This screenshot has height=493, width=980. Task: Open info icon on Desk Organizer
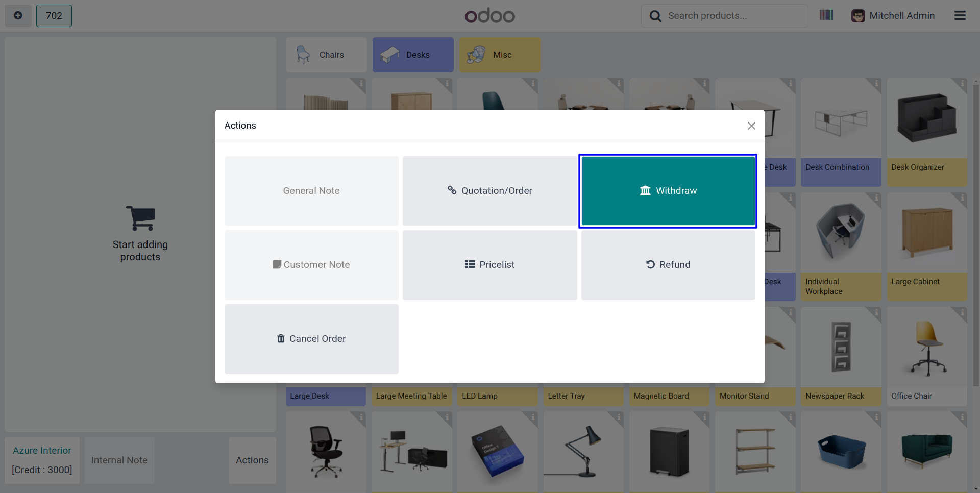click(x=962, y=83)
